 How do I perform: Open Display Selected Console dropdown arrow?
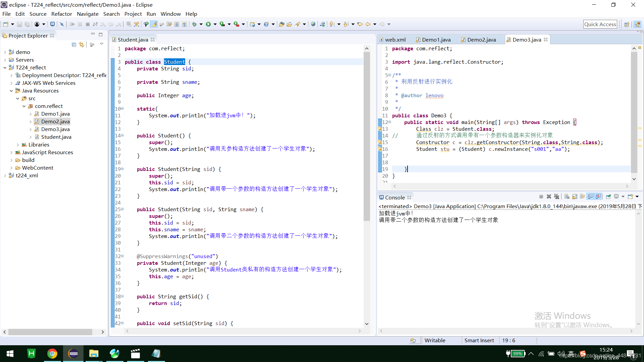(x=623, y=197)
